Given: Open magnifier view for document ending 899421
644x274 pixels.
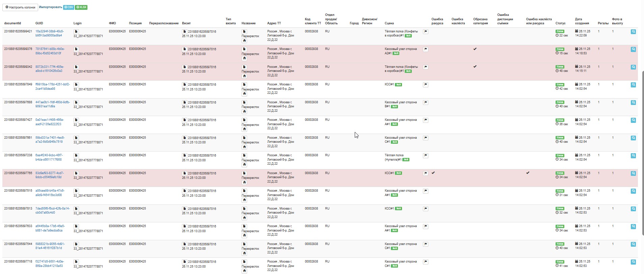Looking at the screenshot, I should [x=633, y=32].
